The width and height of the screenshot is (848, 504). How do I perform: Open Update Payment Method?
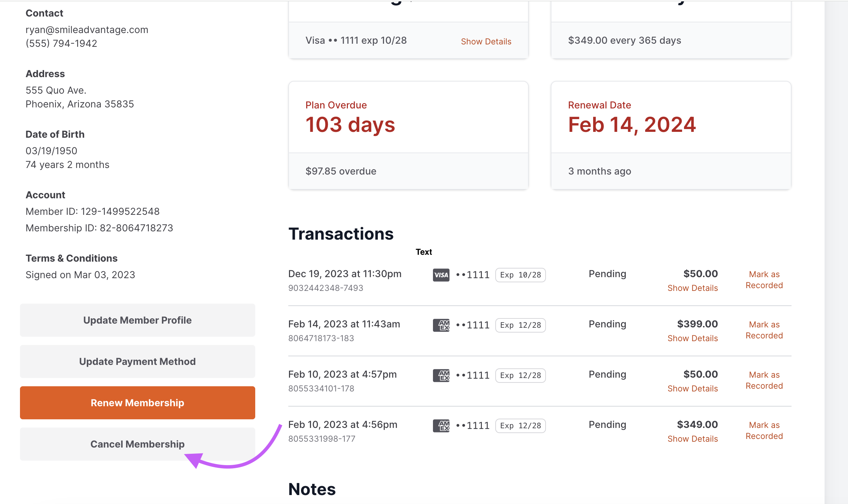137,361
